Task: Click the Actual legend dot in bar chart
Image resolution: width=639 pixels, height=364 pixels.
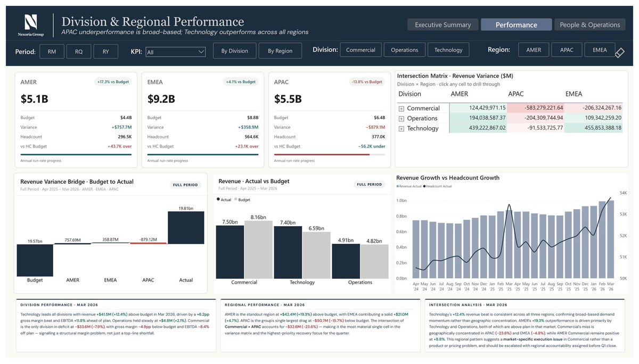Action: [x=218, y=200]
